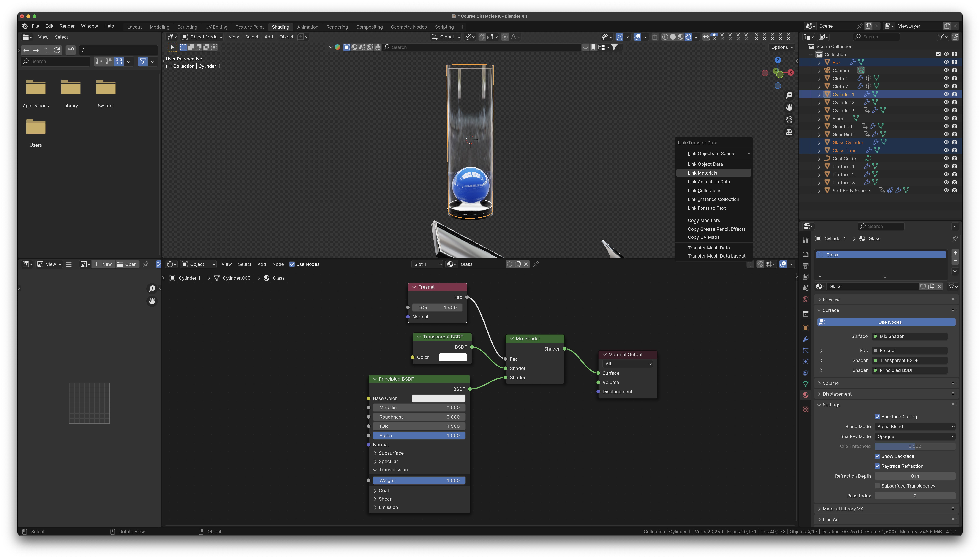The image size is (980, 559).
Task: Toggle the Raytrace Refraction checkbox
Action: (877, 466)
